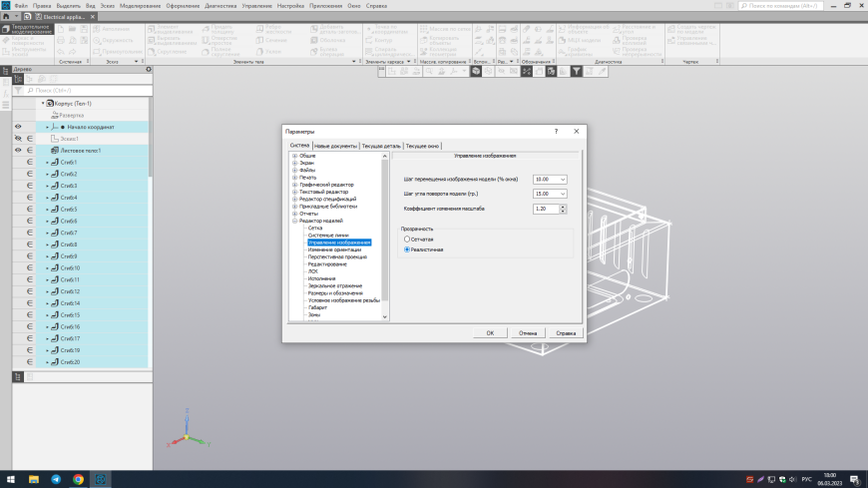
Task: Click the filter funnel icon in view toolbar
Action: (x=577, y=71)
